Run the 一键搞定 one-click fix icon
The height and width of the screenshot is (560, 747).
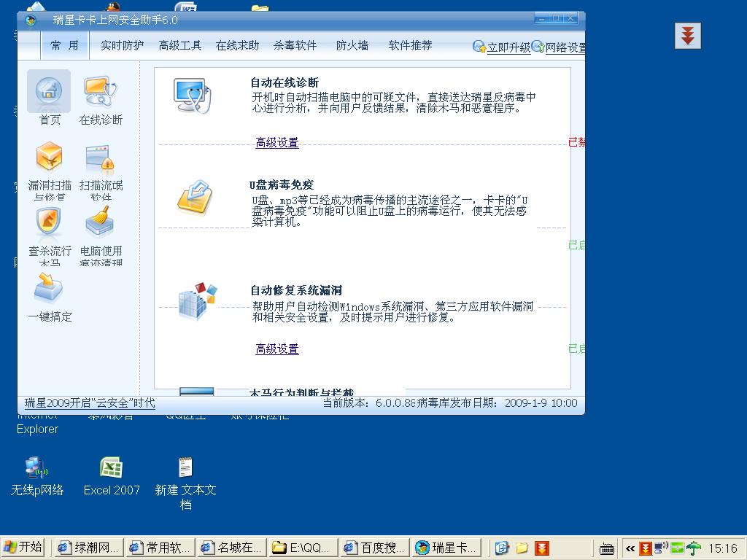pyautogui.click(x=48, y=287)
